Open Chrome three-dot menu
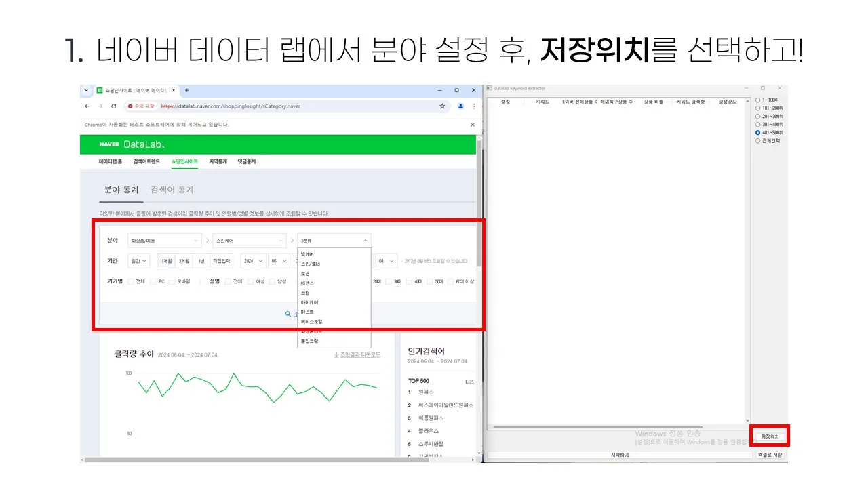 tap(473, 106)
